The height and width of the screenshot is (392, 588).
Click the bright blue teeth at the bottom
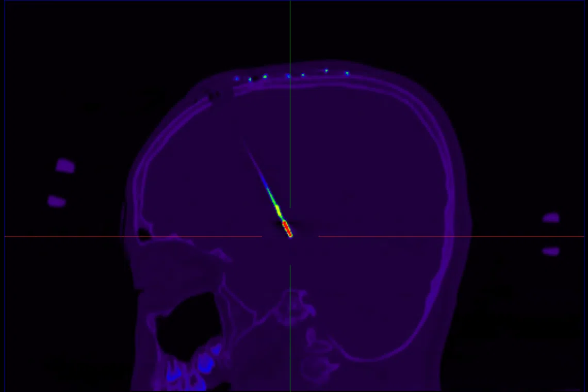point(205,364)
